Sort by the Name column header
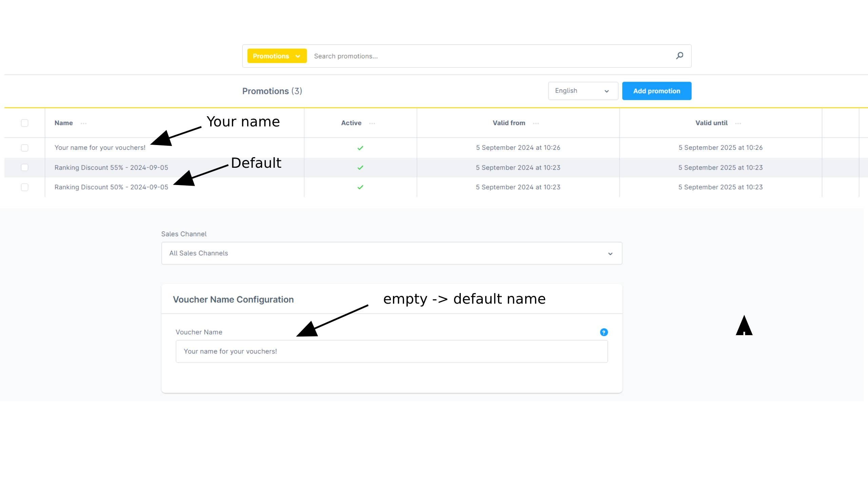The width and height of the screenshot is (868, 488). point(64,123)
